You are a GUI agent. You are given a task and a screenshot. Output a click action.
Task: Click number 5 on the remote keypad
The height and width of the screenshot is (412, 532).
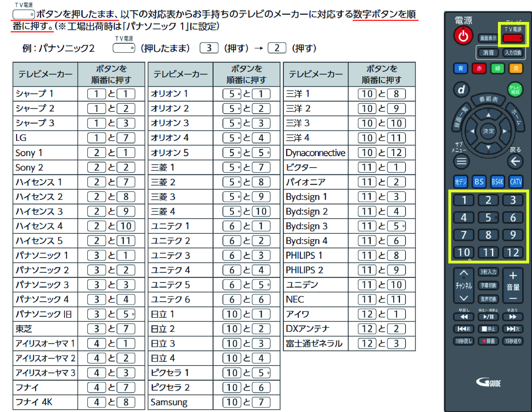point(488,217)
